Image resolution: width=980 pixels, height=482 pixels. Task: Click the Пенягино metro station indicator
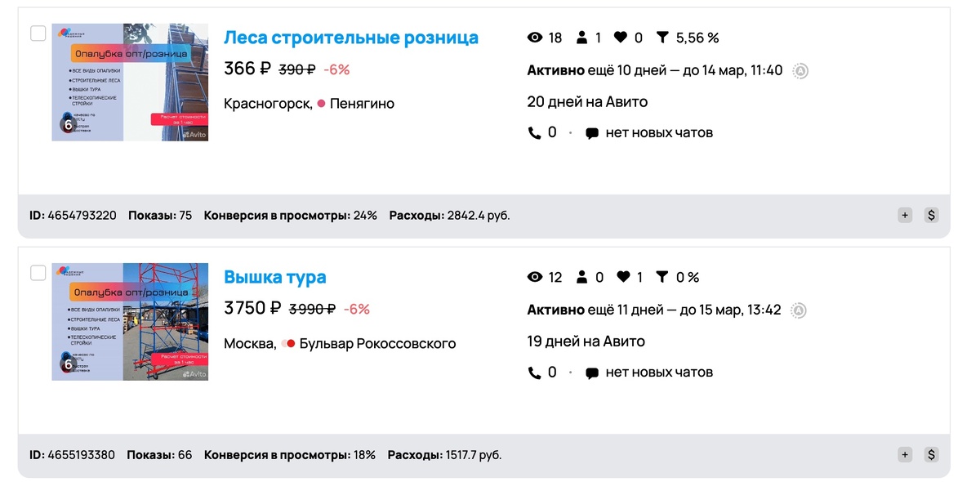click(319, 103)
